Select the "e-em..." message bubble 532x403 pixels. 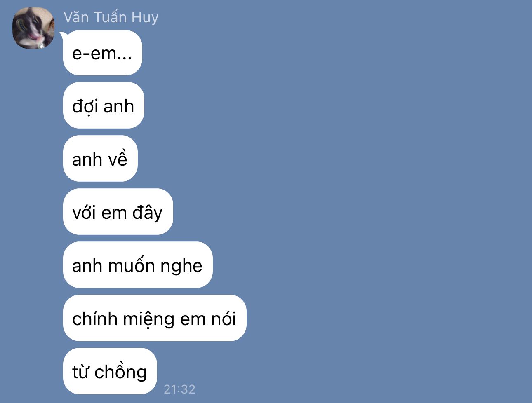click(103, 53)
